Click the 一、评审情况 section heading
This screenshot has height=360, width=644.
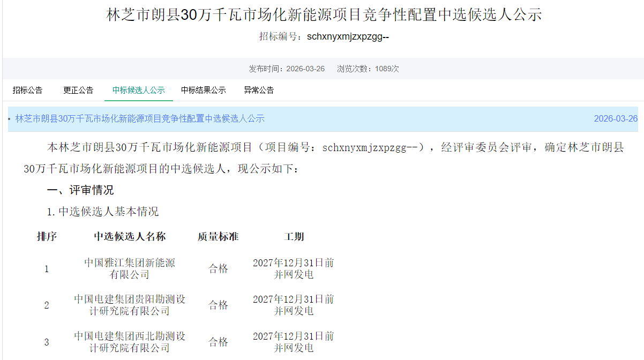tap(80, 190)
